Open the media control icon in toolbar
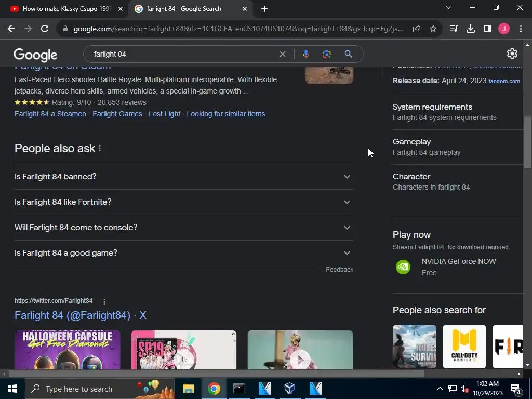 [454, 29]
